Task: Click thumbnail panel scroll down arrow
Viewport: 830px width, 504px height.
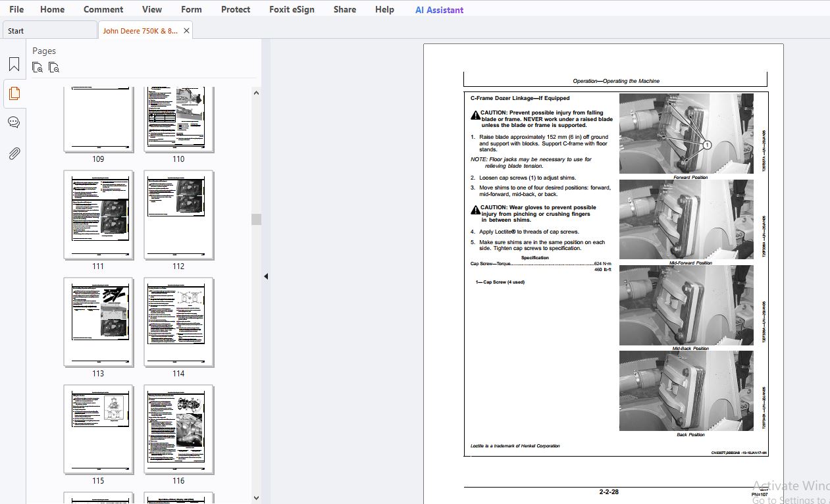Action: pos(256,498)
